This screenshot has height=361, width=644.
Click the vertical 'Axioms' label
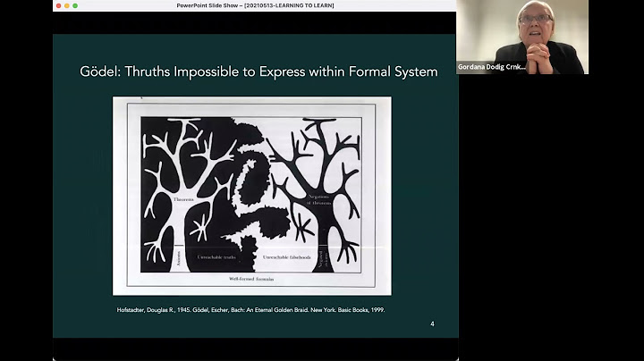point(178,258)
